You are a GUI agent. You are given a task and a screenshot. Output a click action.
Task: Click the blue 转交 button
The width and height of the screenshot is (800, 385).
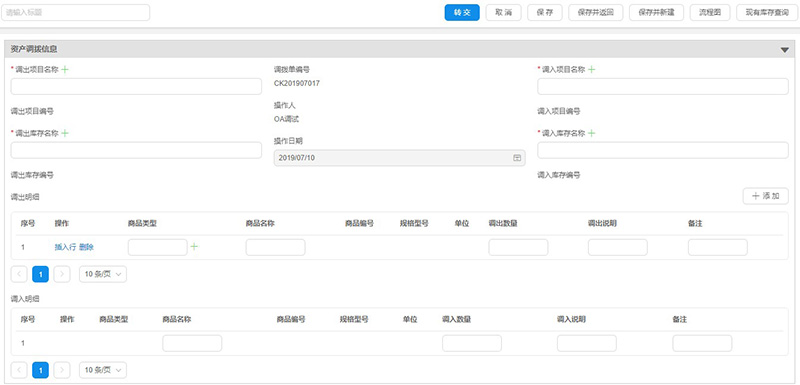click(x=462, y=13)
